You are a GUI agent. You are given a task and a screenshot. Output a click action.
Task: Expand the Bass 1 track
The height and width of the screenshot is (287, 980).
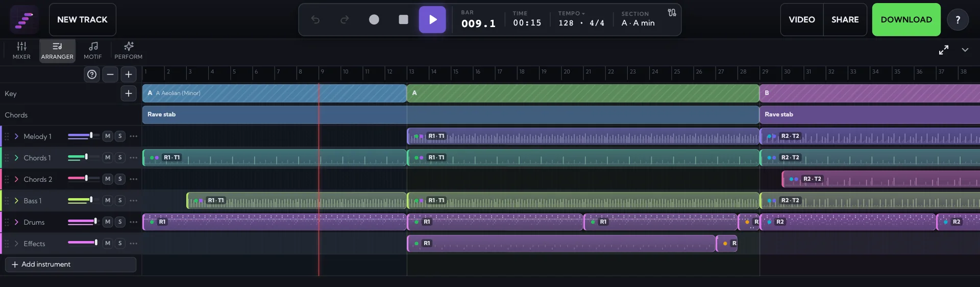coord(16,201)
